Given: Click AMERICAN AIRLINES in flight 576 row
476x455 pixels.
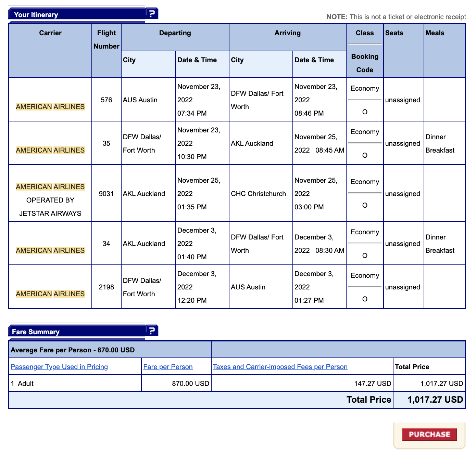Looking at the screenshot, I should pyautogui.click(x=50, y=107).
